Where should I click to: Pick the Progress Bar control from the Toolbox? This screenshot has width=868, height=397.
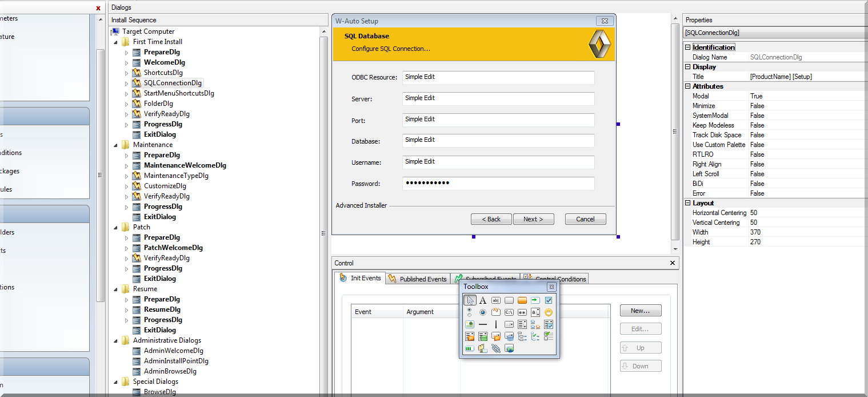tap(470, 348)
